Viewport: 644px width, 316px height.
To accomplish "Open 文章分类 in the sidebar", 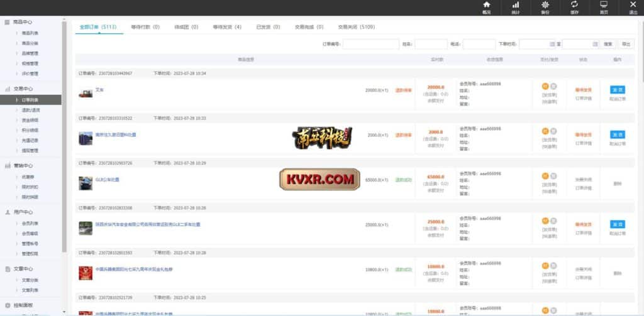I will [30, 280].
